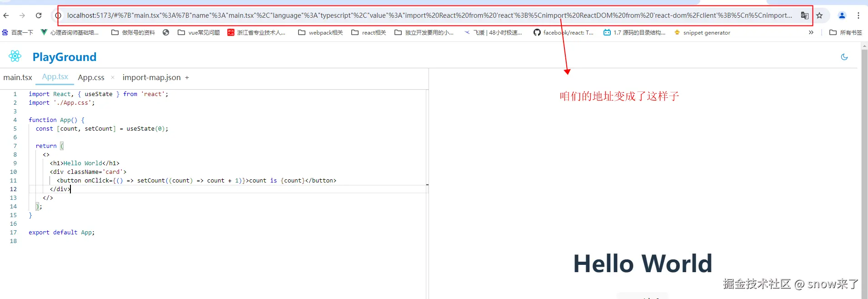This screenshot has height=299, width=868.
Task: Expand the hidden bookmarks chevron
Action: (811, 32)
